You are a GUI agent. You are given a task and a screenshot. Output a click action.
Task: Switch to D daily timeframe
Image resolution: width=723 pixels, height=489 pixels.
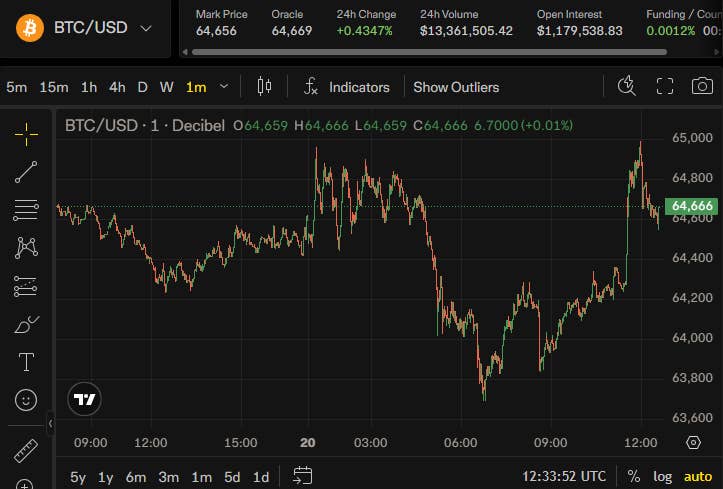coord(142,87)
